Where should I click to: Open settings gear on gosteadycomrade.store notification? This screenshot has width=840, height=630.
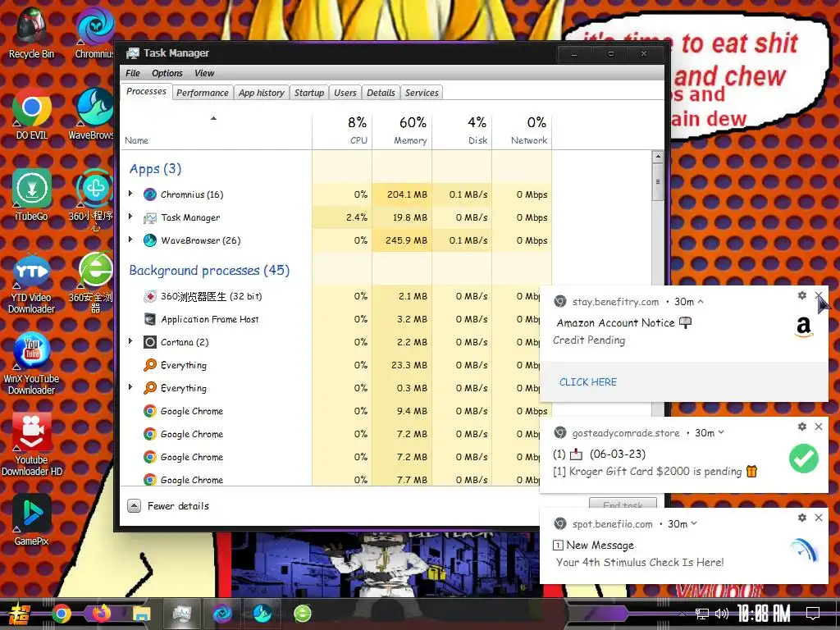click(x=802, y=427)
